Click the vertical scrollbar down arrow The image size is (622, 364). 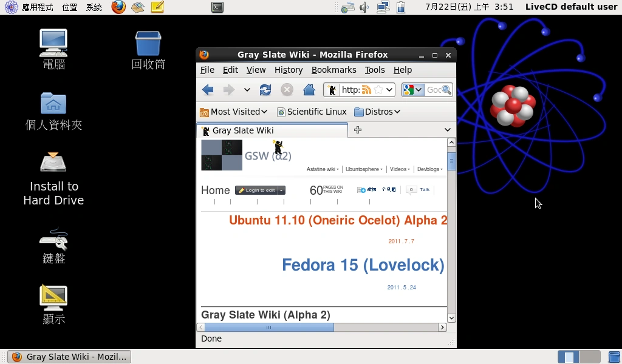(451, 318)
